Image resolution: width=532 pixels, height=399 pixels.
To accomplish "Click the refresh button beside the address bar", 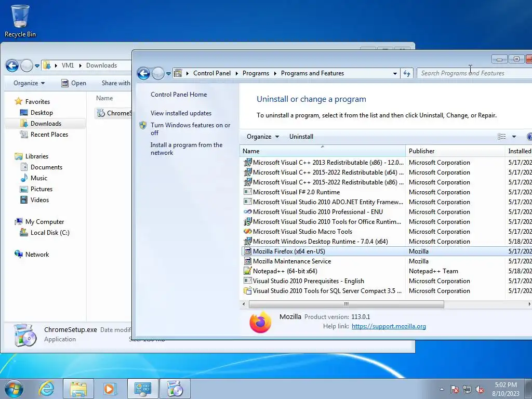I will (x=407, y=73).
